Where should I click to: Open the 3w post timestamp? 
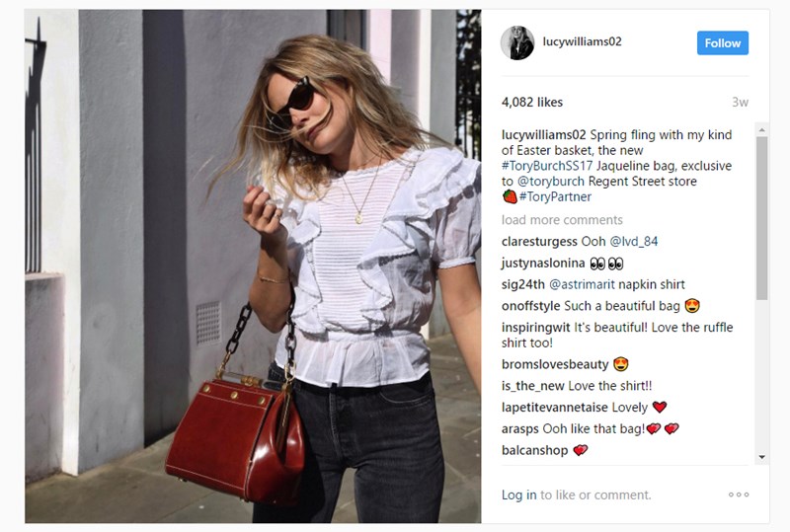coord(740,103)
